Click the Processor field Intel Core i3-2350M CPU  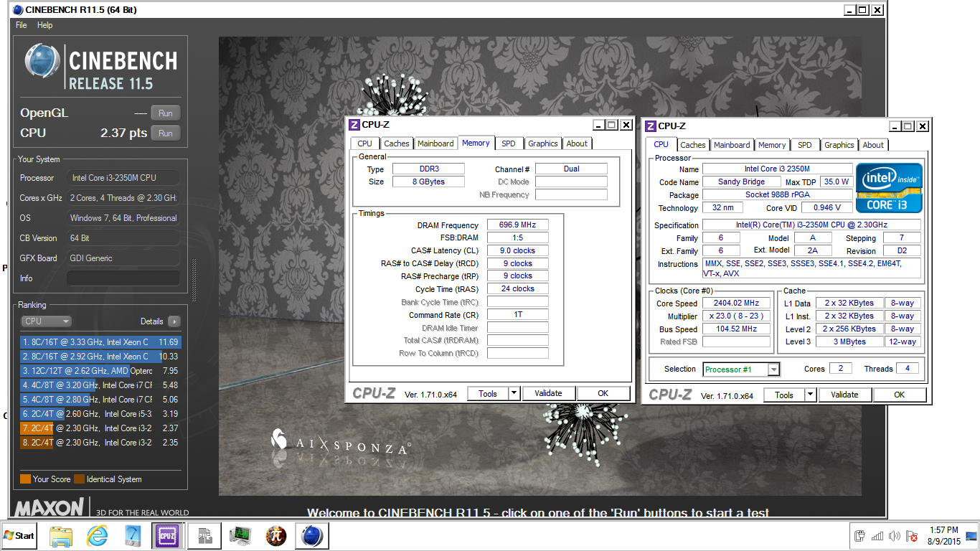[123, 177]
